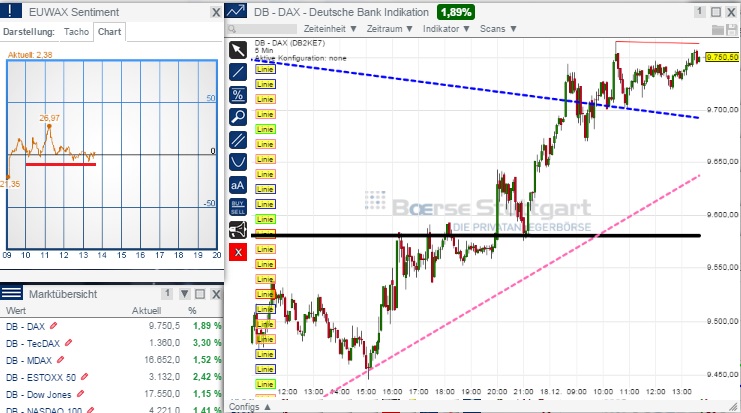Click pencil icon next to DB - DAX
Screen dimensions: 741x413
(x=53, y=326)
